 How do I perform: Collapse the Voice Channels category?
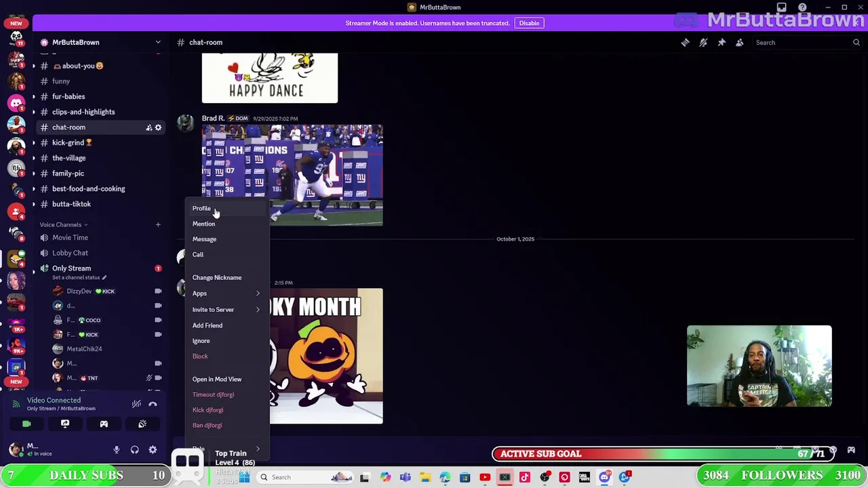[64, 225]
